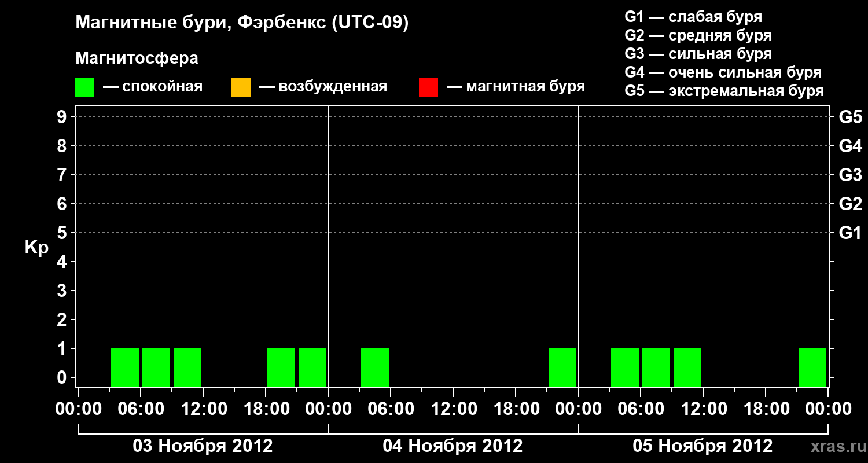
Task: Click the green 'спокойная' legend swatch
Action: click(x=85, y=87)
